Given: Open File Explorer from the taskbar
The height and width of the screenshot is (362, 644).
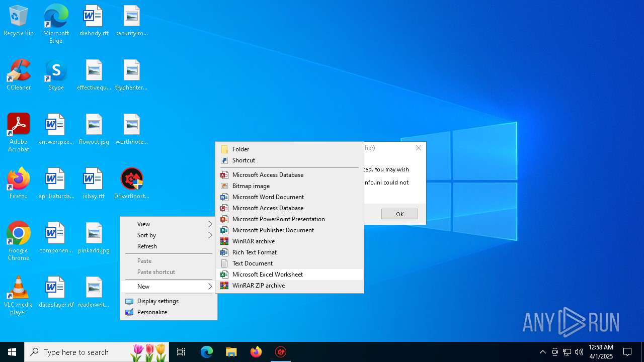Looking at the screenshot, I should 231,352.
